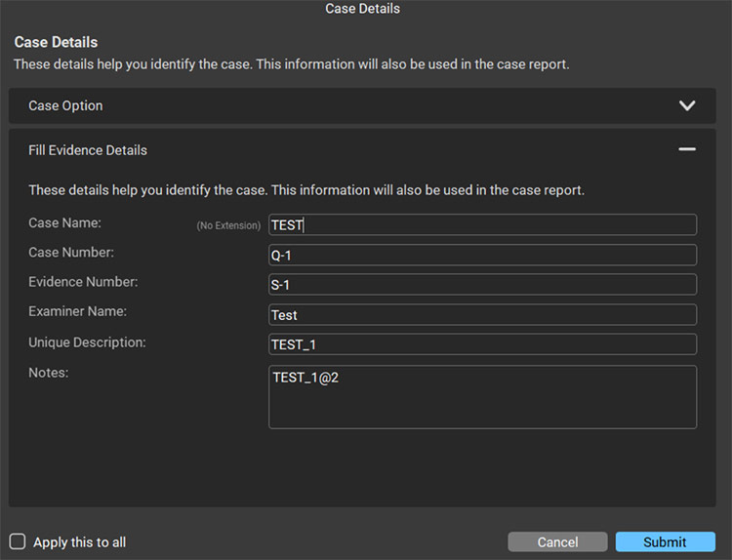Click the Submit button
Image resolution: width=732 pixels, height=560 pixels.
(x=666, y=541)
